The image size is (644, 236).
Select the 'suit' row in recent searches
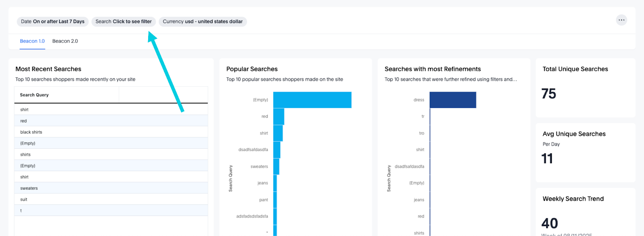click(24, 199)
